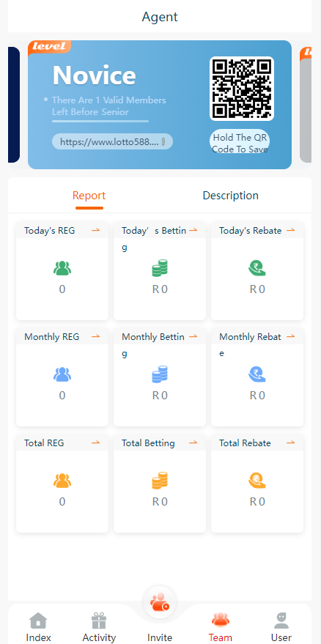This screenshot has height=644, width=321.
Task: Switch to the Description tab
Action: 231,196
